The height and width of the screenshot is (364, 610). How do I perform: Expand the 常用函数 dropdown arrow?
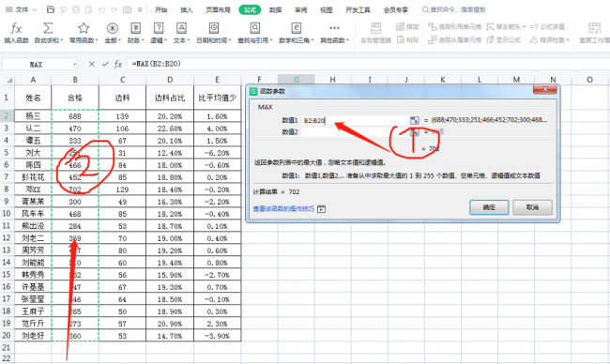point(97,40)
